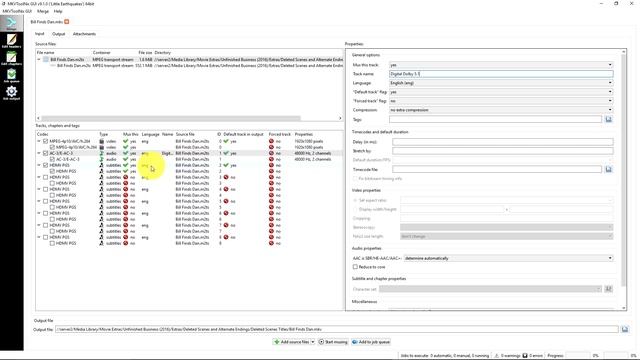This screenshot has height=360, width=640.
Task: Click the warnings icon in status bar
Action: 497,356
